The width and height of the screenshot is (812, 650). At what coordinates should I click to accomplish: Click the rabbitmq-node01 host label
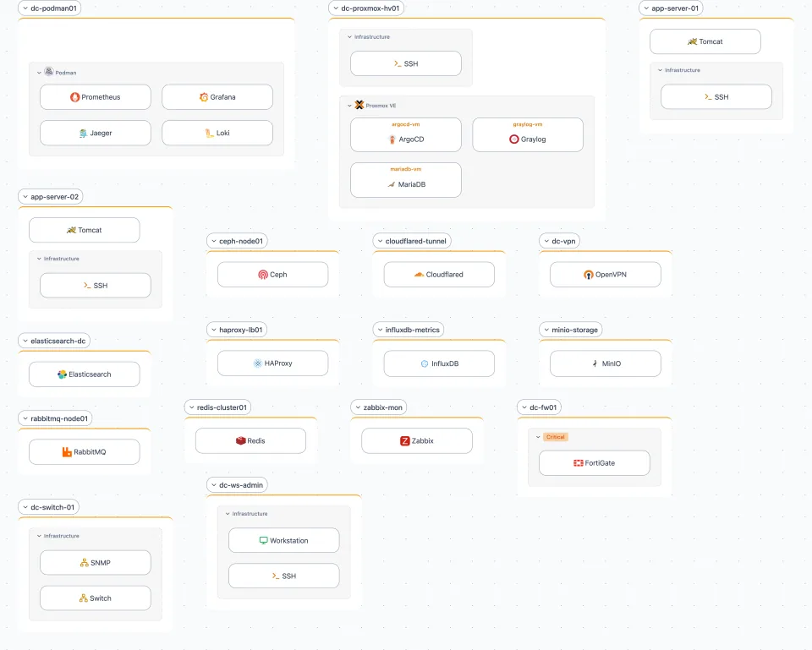pyautogui.click(x=59, y=418)
